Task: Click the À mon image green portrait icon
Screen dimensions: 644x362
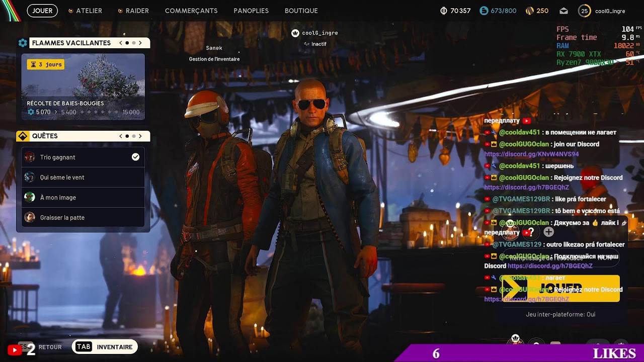Action: point(30,197)
